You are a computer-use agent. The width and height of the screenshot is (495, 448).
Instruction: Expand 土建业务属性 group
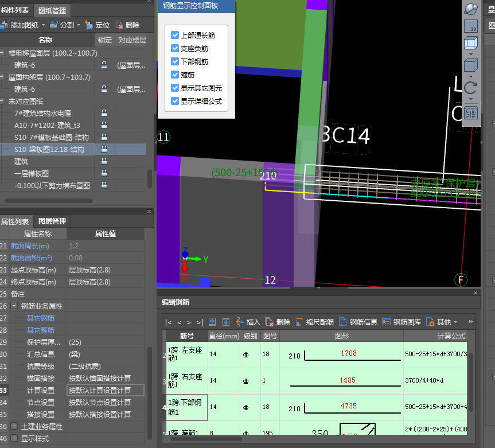pyautogui.click(x=14, y=426)
